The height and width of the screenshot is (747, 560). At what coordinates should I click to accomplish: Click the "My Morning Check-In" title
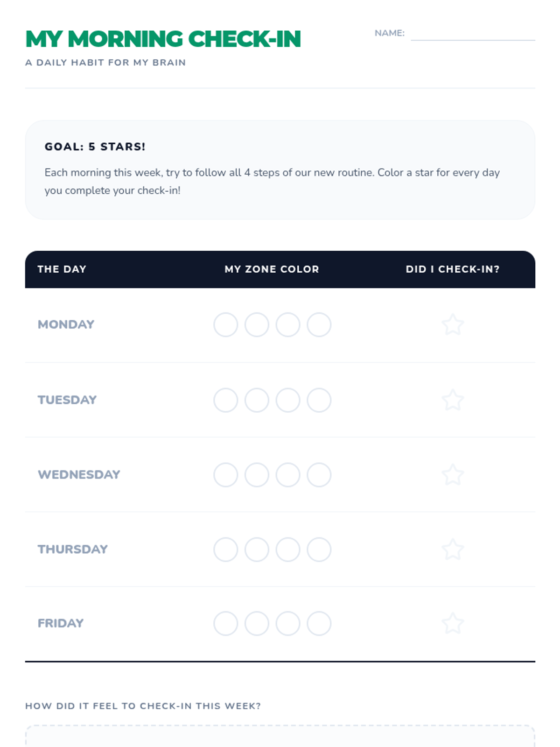[x=163, y=39]
